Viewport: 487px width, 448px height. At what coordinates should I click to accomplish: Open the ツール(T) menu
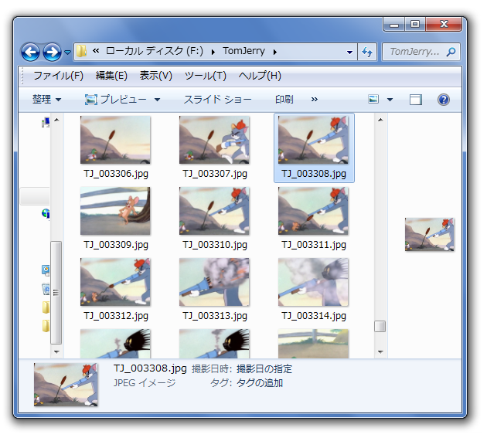click(x=206, y=76)
